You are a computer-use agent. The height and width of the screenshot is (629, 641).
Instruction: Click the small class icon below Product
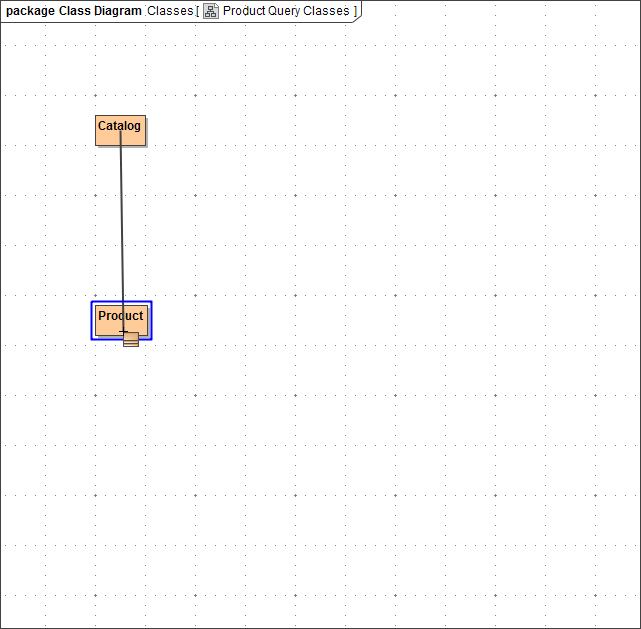pyautogui.click(x=131, y=339)
